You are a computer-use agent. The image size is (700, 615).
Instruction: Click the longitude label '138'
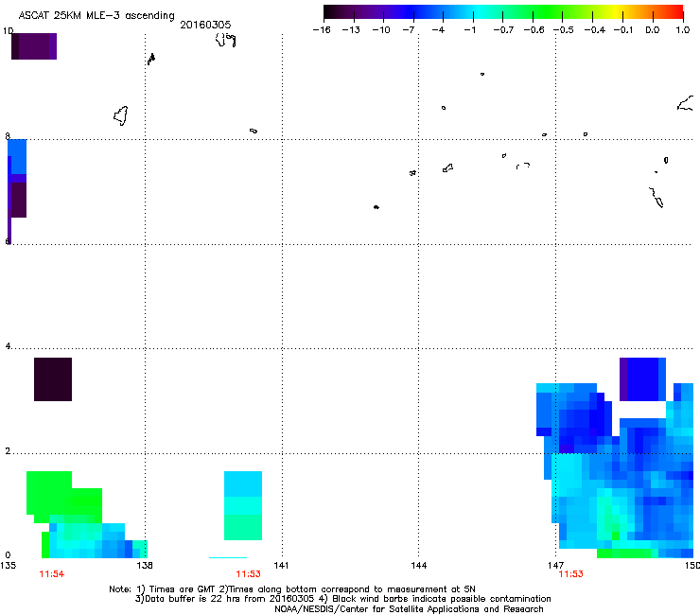(145, 566)
